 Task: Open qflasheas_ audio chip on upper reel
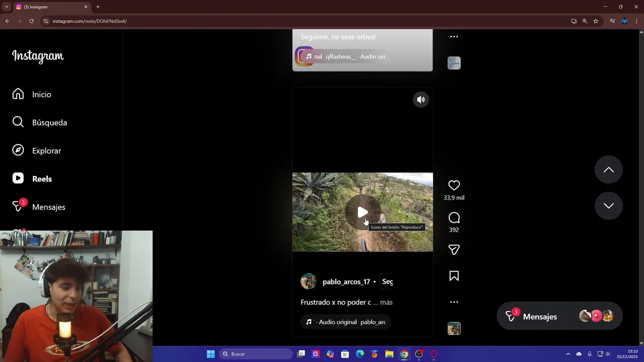coord(346,56)
